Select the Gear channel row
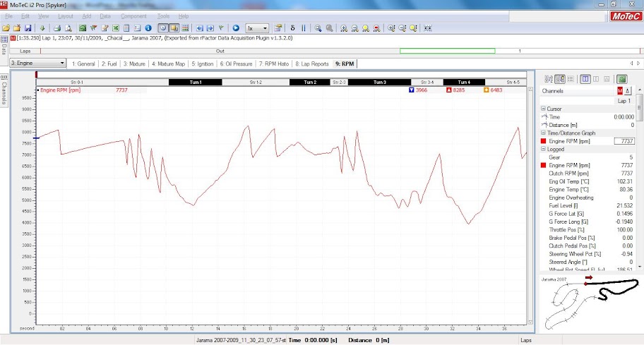Viewport: 644px width, 345px height. point(588,157)
